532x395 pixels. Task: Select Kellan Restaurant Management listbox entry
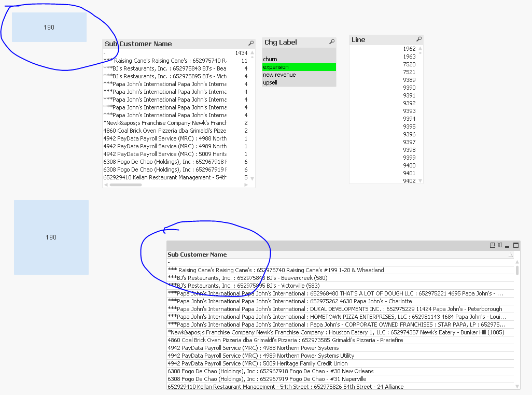pyautogui.click(x=176, y=177)
